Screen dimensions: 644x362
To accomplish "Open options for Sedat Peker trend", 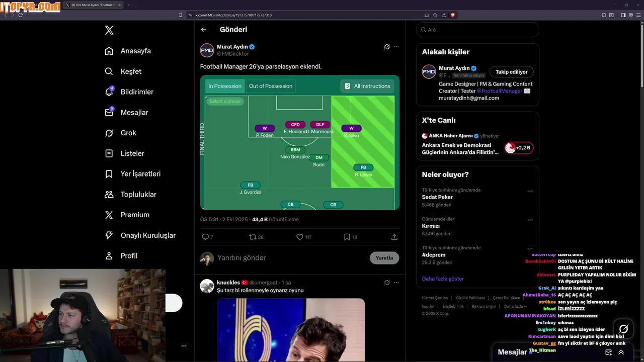I will (530, 191).
